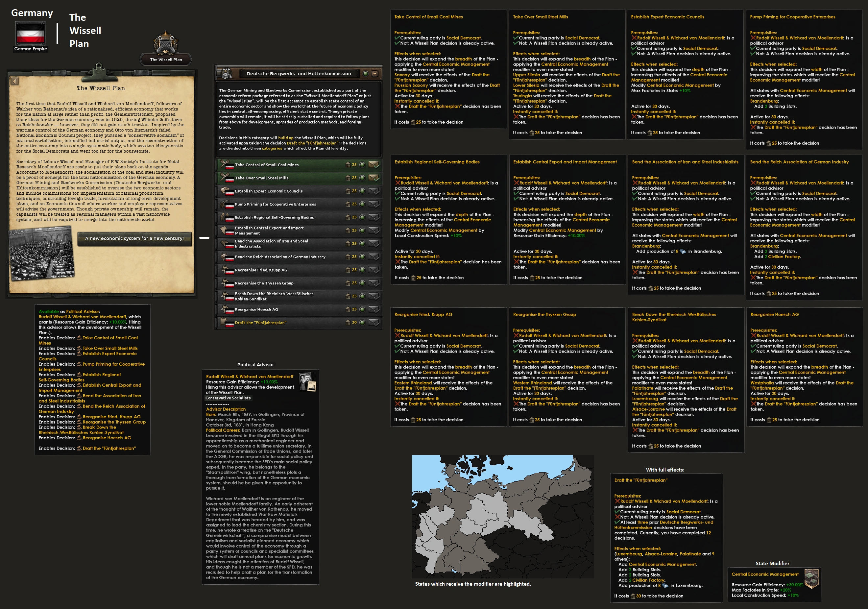Viewport: 868px width, 609px height.
Task: Click Central Economic Management state modifier icon
Action: pyautogui.click(x=811, y=578)
